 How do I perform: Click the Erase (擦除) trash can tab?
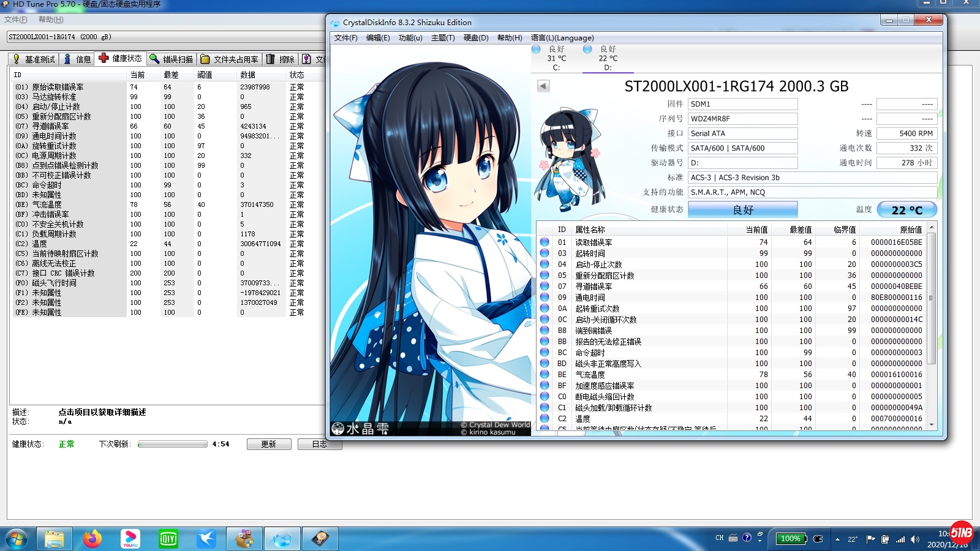(280, 59)
